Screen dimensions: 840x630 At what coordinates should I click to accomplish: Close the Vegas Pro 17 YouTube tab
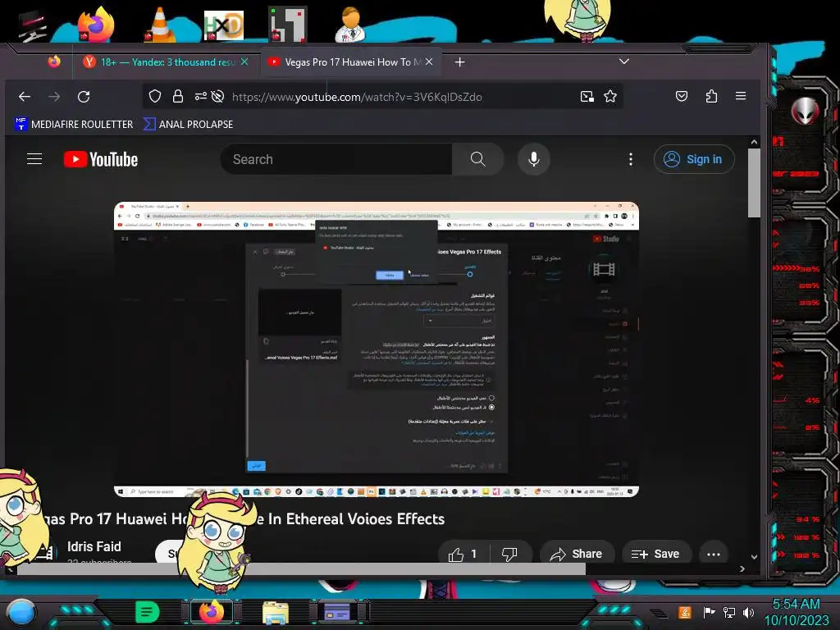(x=429, y=62)
